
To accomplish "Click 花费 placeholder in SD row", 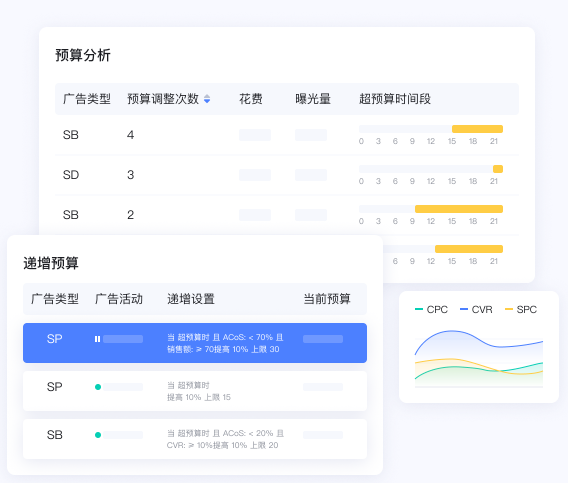I will (x=255, y=175).
